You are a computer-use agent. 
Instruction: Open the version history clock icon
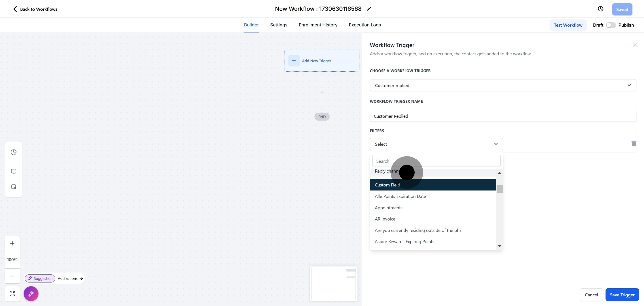click(600, 9)
